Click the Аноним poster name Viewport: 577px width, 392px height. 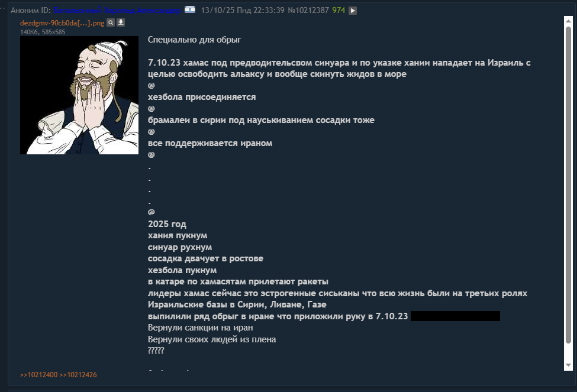24,10
